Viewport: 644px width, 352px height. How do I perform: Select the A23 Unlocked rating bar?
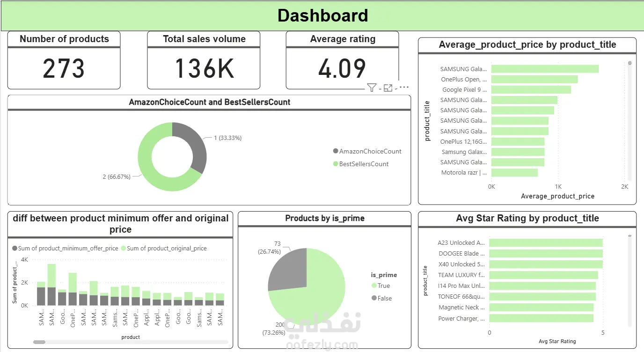tap(546, 243)
